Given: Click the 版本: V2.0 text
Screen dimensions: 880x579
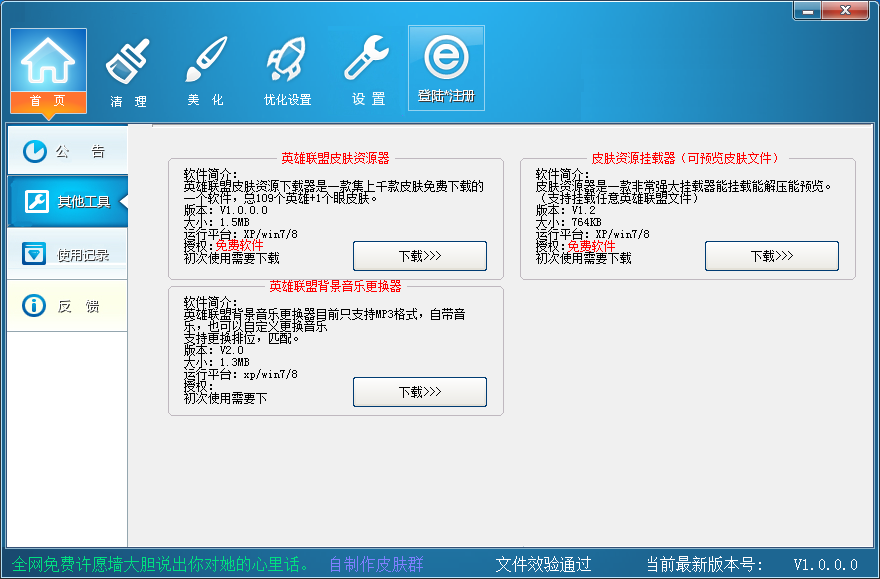Looking at the screenshot, I should pyautogui.click(x=214, y=350).
